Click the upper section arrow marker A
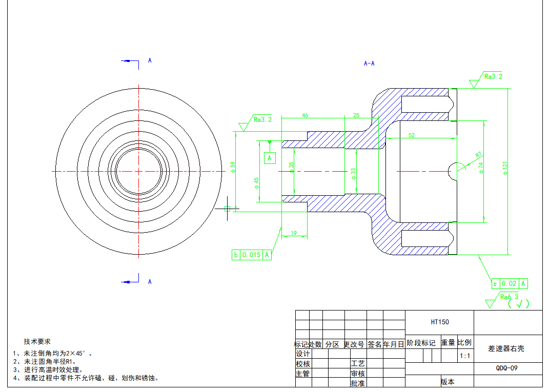 (132, 61)
